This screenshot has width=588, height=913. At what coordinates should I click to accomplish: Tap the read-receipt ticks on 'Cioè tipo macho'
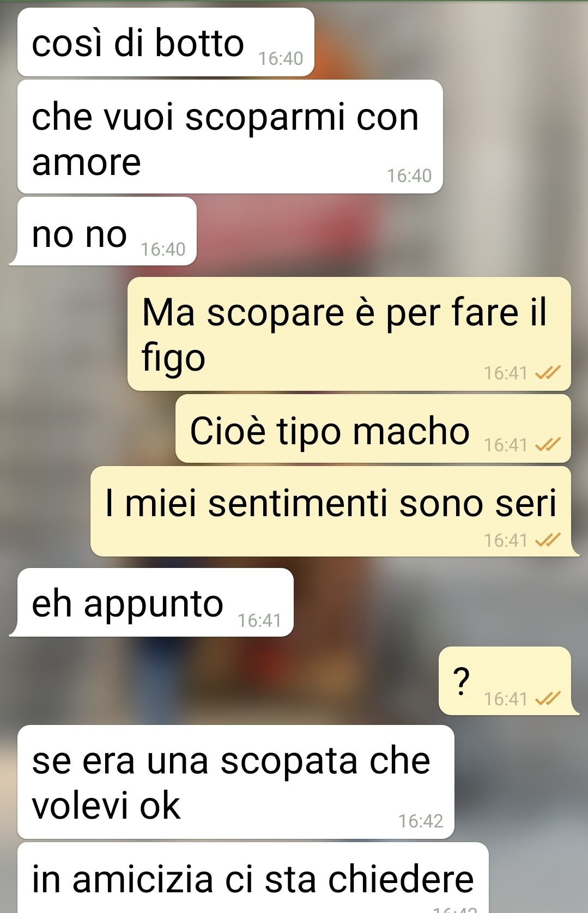(548, 445)
